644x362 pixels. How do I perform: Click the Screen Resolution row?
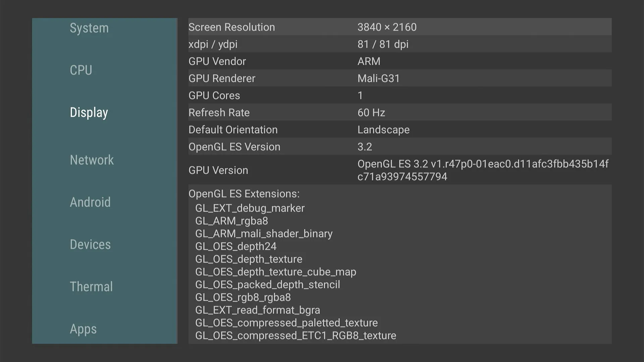click(399, 27)
